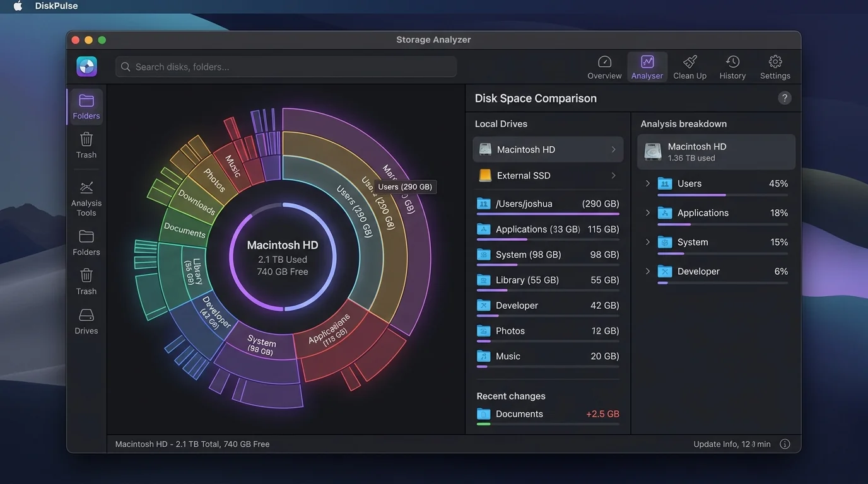The height and width of the screenshot is (484, 868).
Task: Select the lower Folders sidebar item
Action: tap(86, 243)
